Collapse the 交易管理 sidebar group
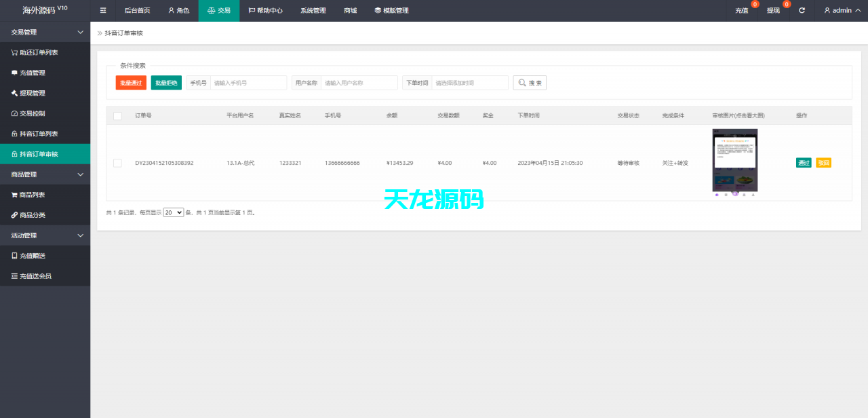The image size is (868, 418). click(45, 31)
